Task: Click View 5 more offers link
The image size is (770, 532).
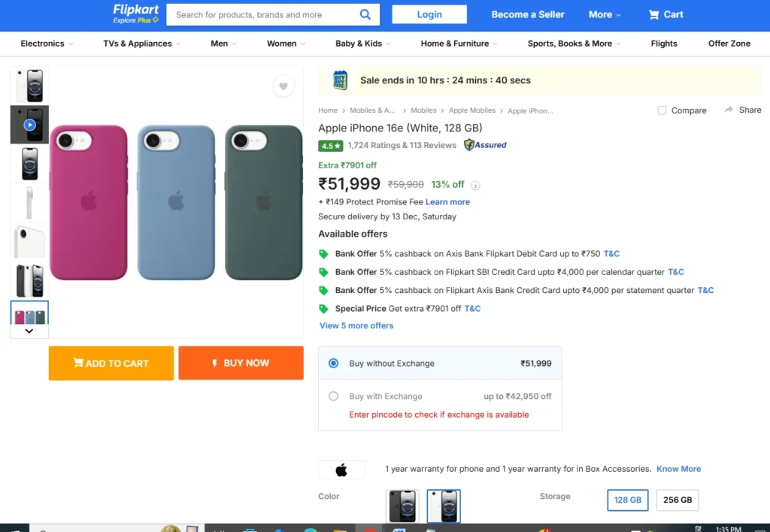Action: [x=356, y=325]
